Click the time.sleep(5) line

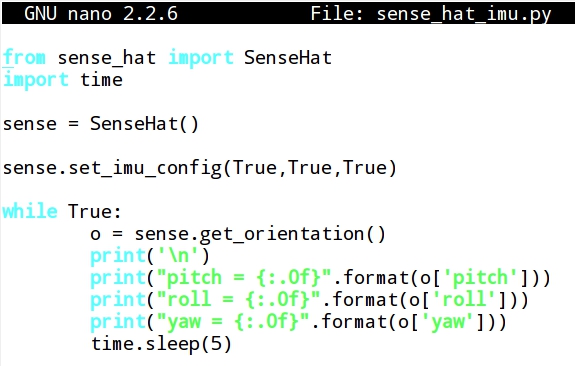(x=161, y=344)
